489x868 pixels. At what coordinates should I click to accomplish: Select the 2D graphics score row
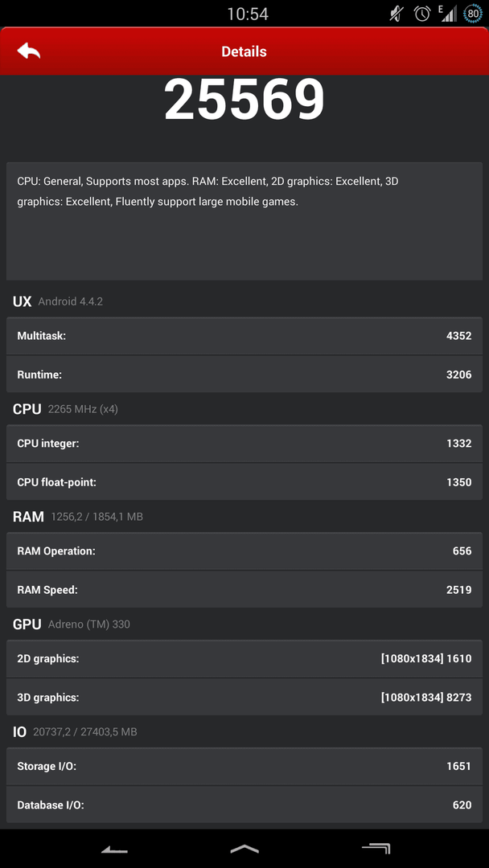(244, 659)
